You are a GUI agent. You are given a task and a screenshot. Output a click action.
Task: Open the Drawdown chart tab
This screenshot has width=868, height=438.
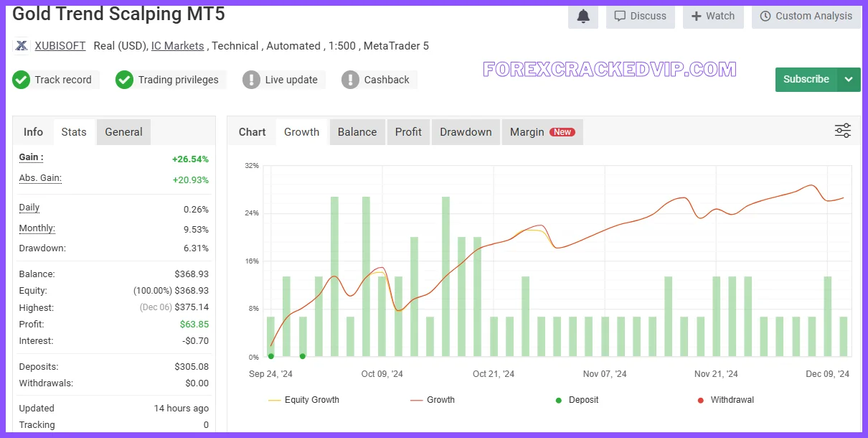point(466,132)
